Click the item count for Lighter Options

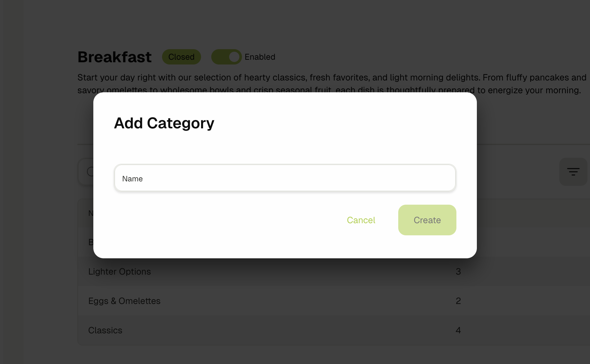click(458, 271)
